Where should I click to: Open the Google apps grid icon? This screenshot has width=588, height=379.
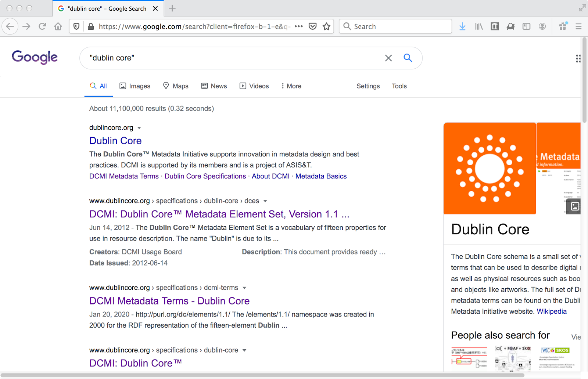(x=578, y=58)
